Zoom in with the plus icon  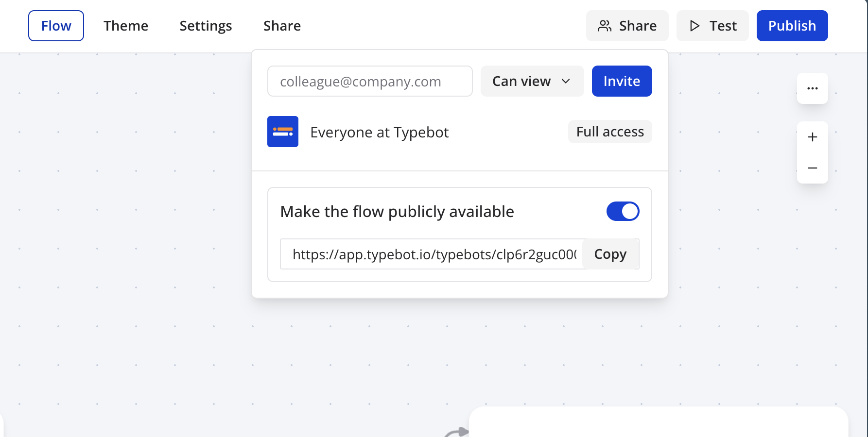[x=812, y=137]
